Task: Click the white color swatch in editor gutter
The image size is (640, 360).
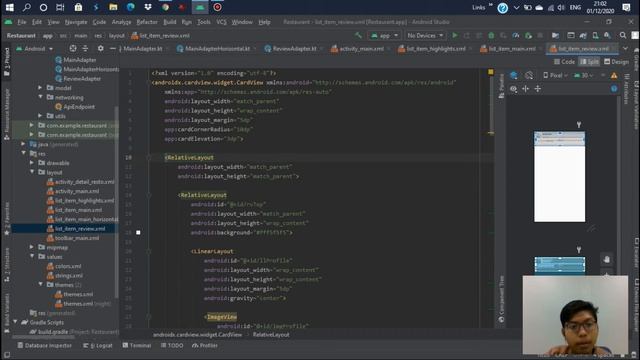Action: tap(138, 232)
